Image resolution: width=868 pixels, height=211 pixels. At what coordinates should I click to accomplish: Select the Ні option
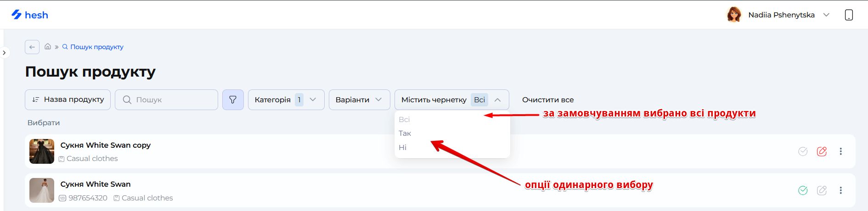(403, 147)
